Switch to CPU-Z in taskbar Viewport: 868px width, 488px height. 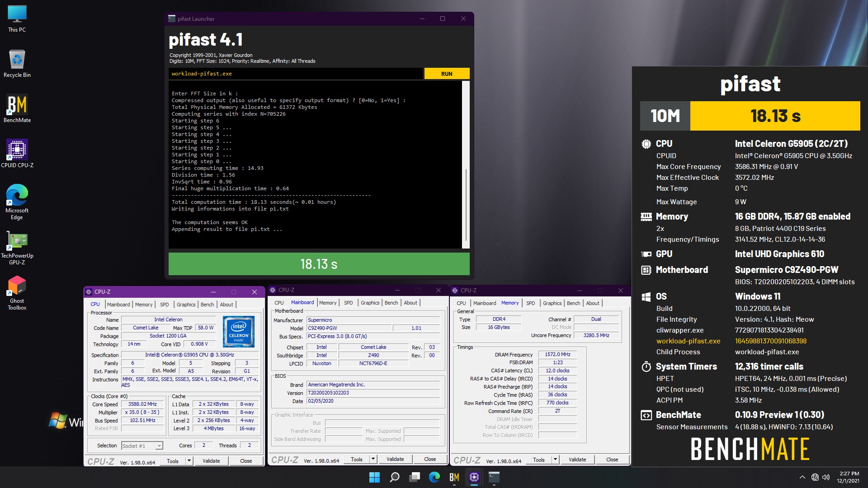point(474,477)
